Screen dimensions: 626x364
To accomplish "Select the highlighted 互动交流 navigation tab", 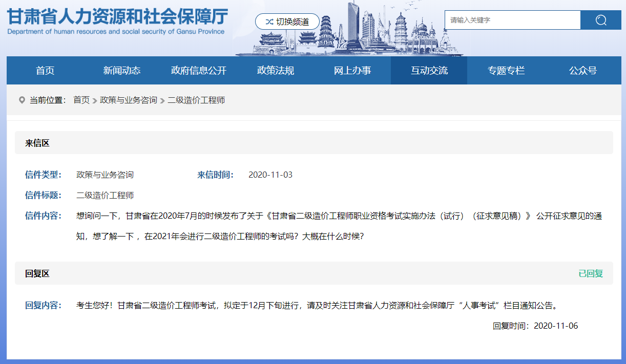I will [x=429, y=71].
